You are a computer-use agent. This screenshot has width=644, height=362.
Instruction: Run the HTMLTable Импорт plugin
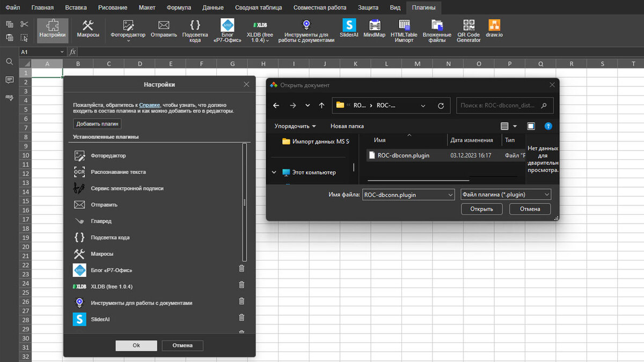[404, 29]
